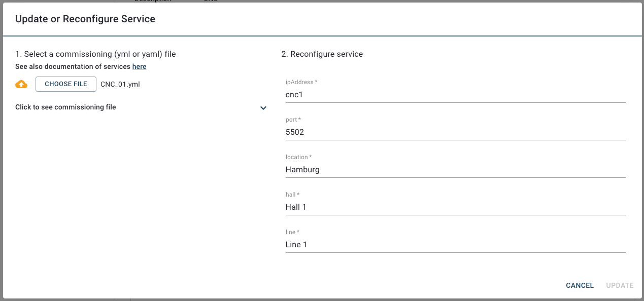Click the UPDATE button
The image size is (644, 301).
620,285
